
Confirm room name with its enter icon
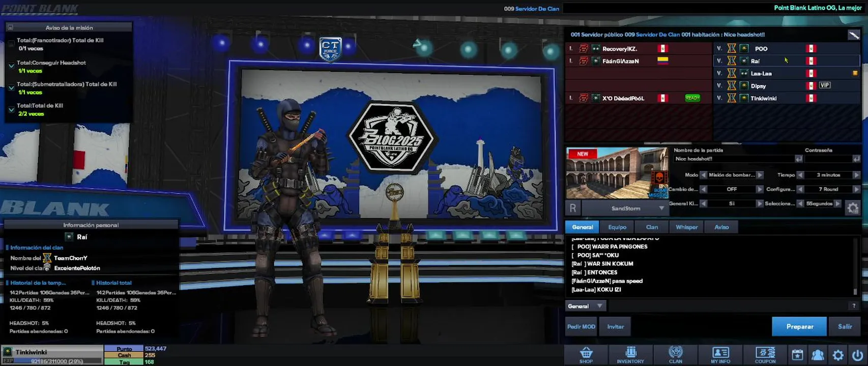(798, 159)
